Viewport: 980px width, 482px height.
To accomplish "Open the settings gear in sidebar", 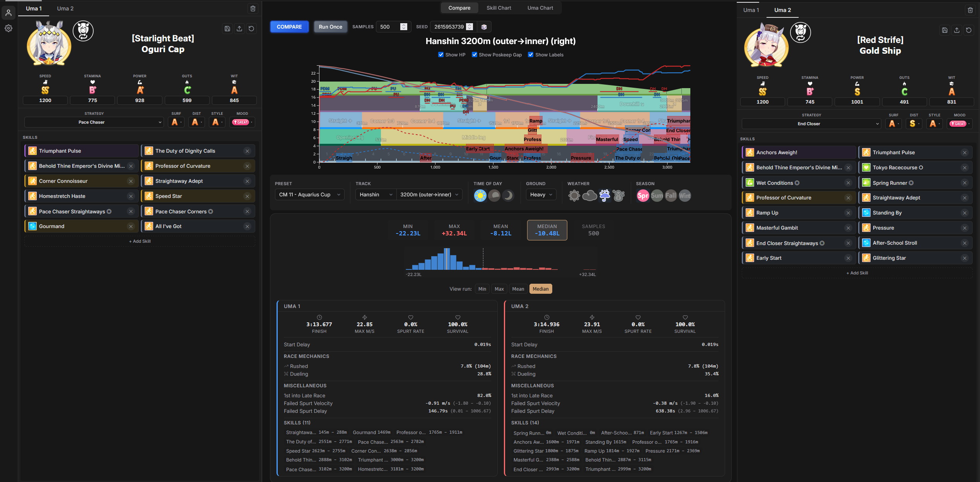I will click(x=9, y=28).
